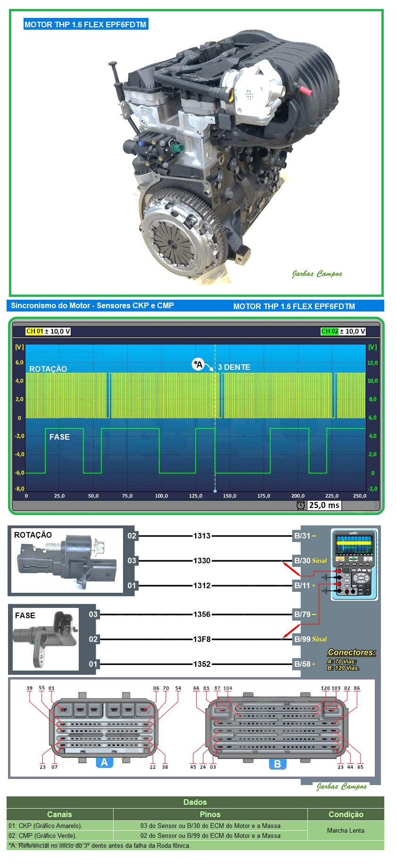Click the clock icon beside 25,0 ms
This screenshot has width=396, height=868.
[300, 505]
